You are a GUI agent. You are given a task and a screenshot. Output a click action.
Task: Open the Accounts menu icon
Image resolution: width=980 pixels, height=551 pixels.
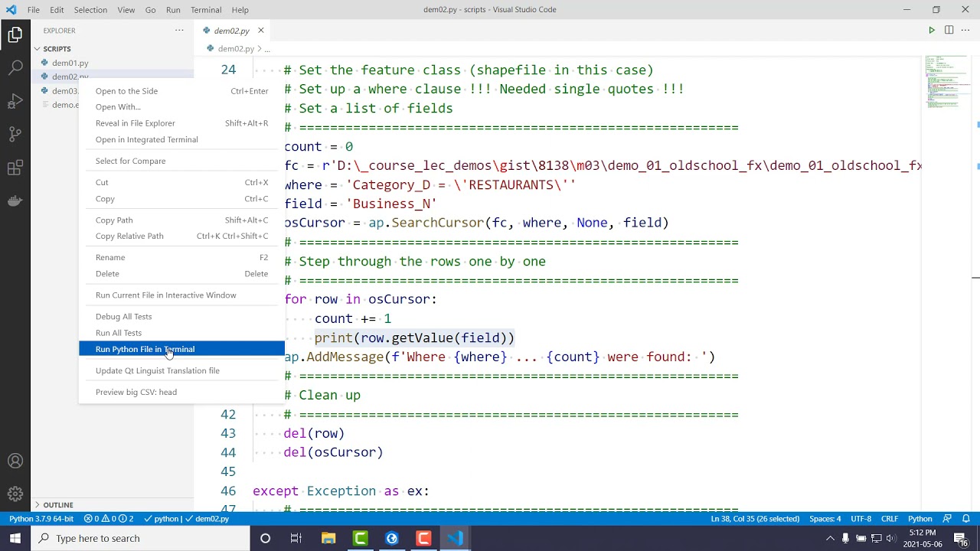[x=15, y=461]
